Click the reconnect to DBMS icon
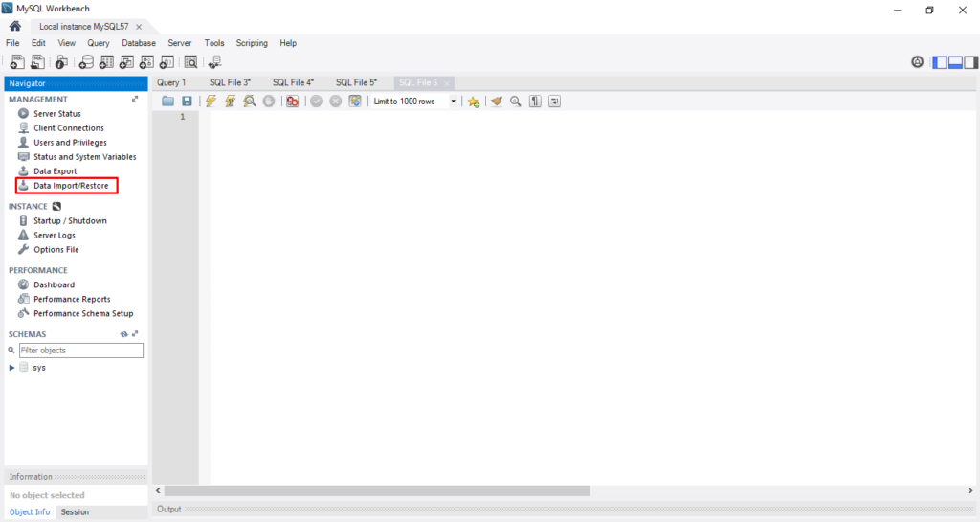The width and height of the screenshot is (980, 522). coord(215,62)
